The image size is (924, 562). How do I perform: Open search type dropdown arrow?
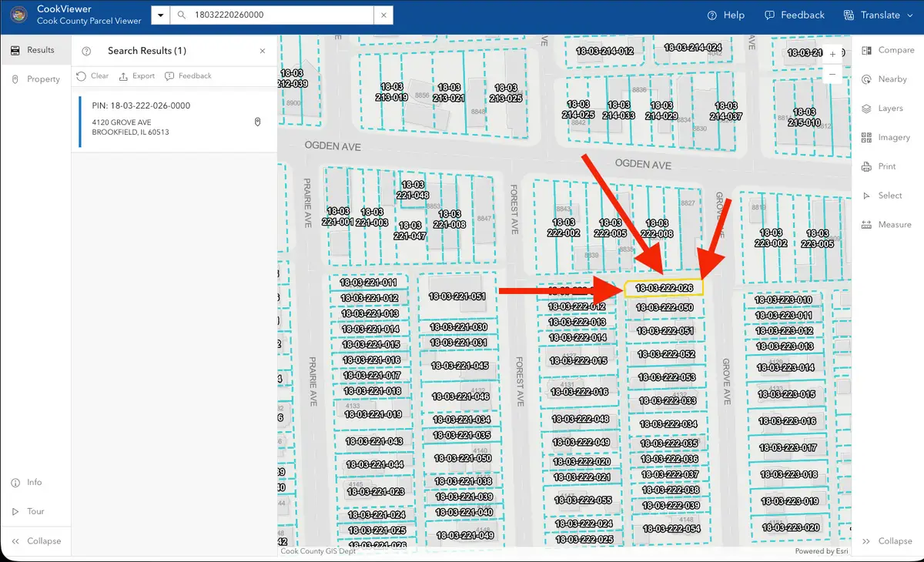160,15
